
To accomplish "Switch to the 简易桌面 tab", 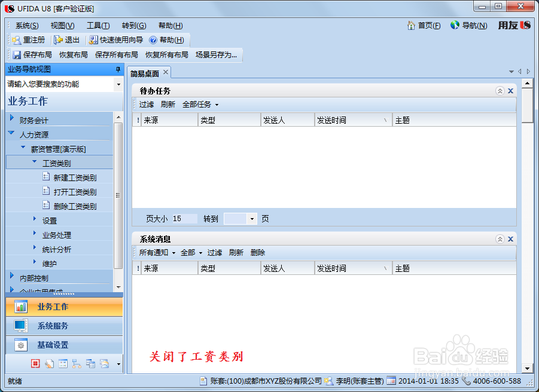I will [x=145, y=73].
